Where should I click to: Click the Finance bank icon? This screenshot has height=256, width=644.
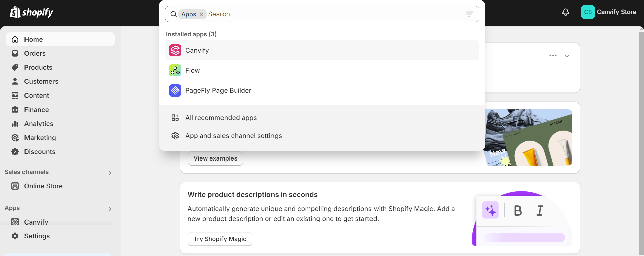pyautogui.click(x=15, y=110)
